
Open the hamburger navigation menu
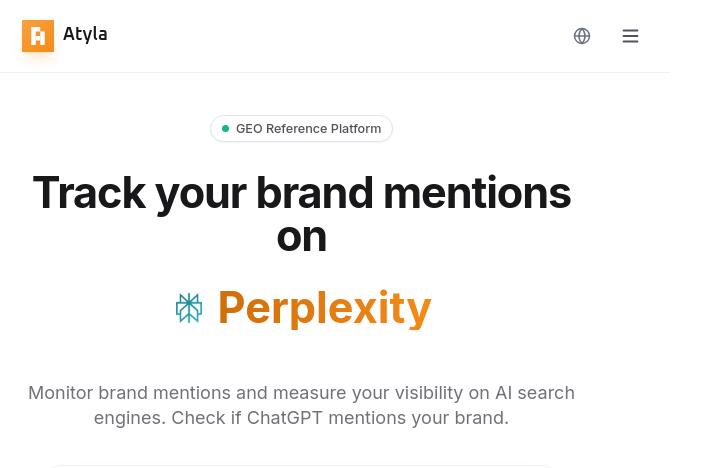point(630,36)
